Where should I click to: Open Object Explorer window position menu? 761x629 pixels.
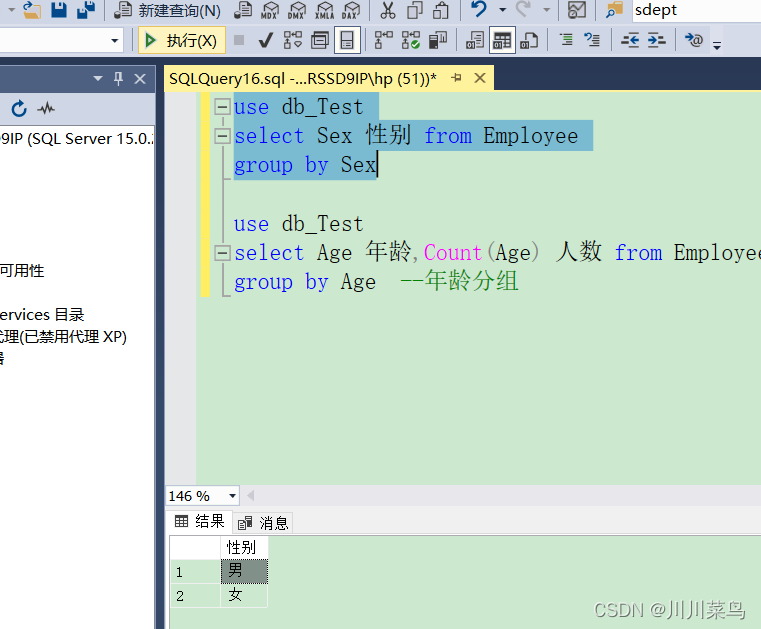pyautogui.click(x=98, y=78)
